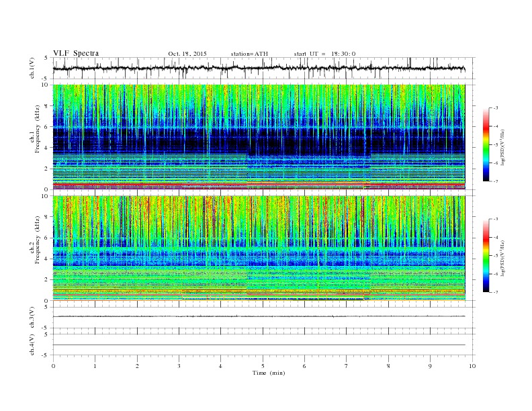Click the 'start UT = 18:30:0' label
This screenshot has height=411, width=532.
pos(324,54)
